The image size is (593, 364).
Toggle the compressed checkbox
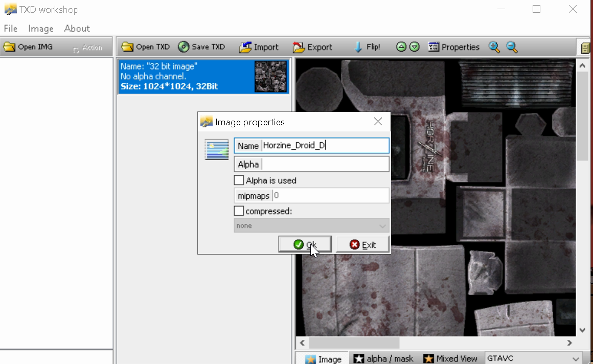click(x=239, y=211)
